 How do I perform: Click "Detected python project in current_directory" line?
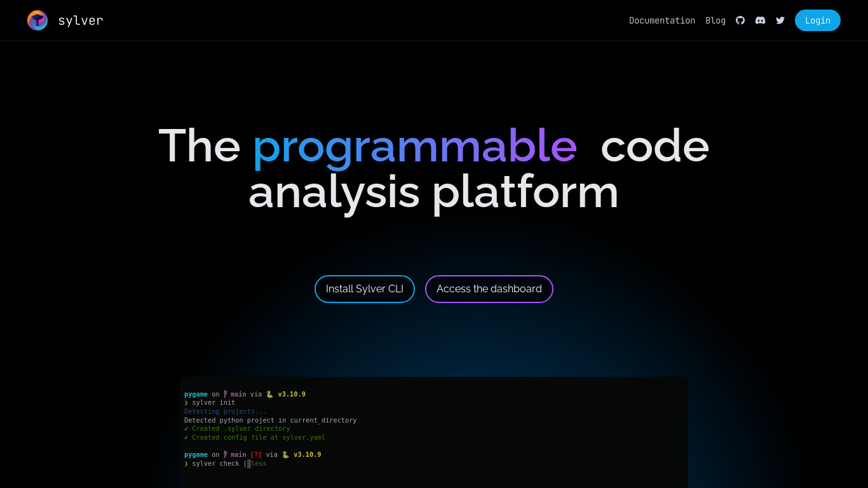pos(270,420)
